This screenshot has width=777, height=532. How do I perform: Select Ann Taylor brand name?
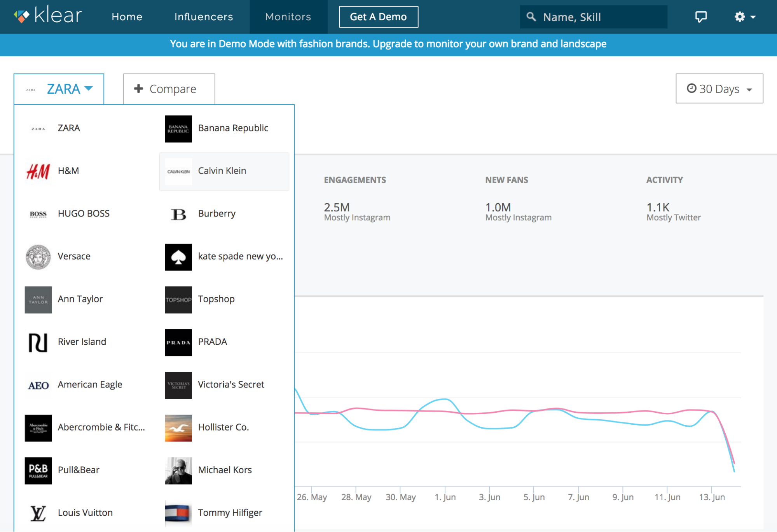coord(80,299)
